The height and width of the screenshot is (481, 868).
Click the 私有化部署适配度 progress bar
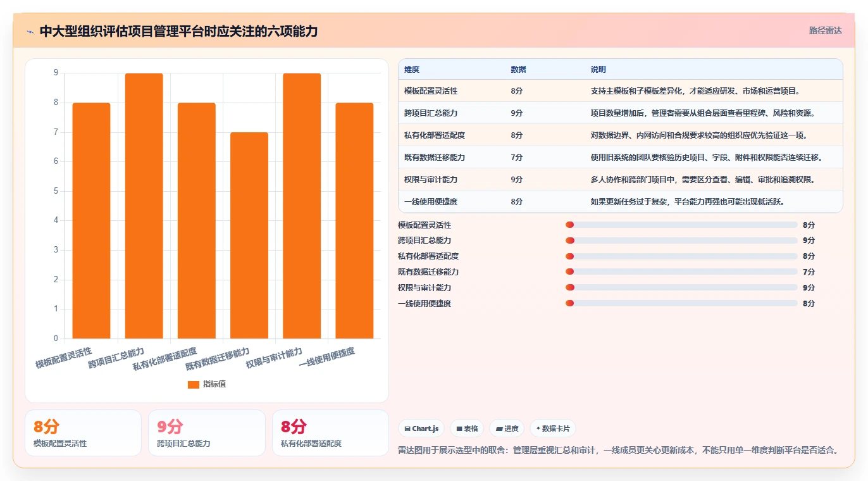[x=681, y=256]
